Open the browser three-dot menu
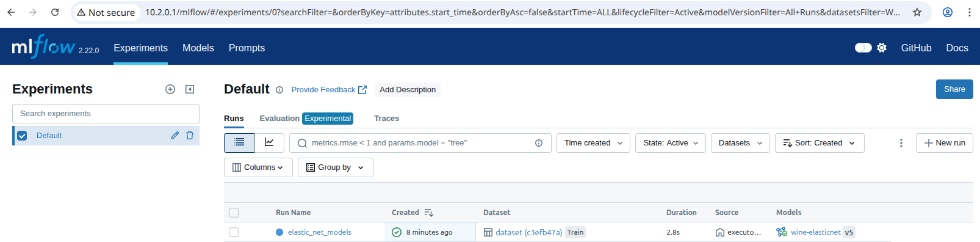Viewport: 980px width, 242px height. click(970, 12)
